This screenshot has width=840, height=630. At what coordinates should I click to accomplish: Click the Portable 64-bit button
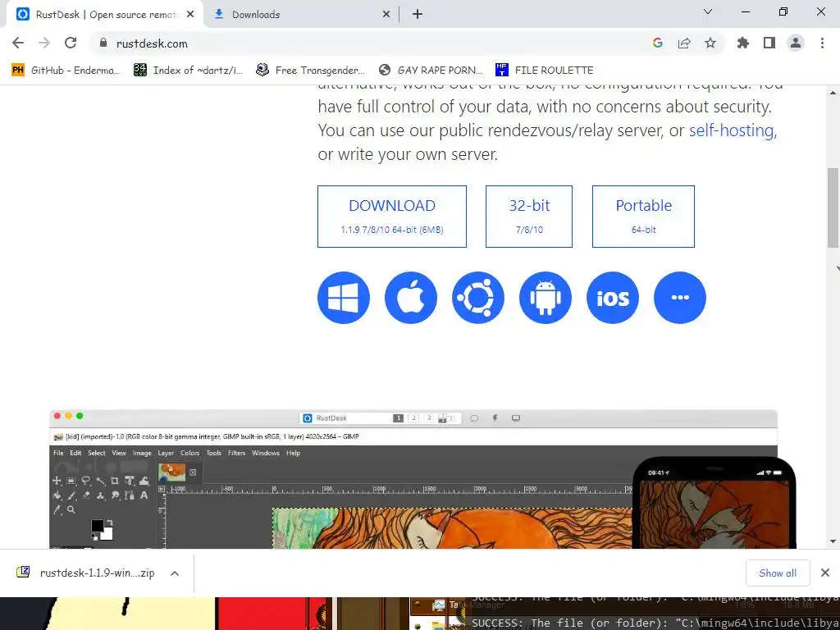(643, 217)
